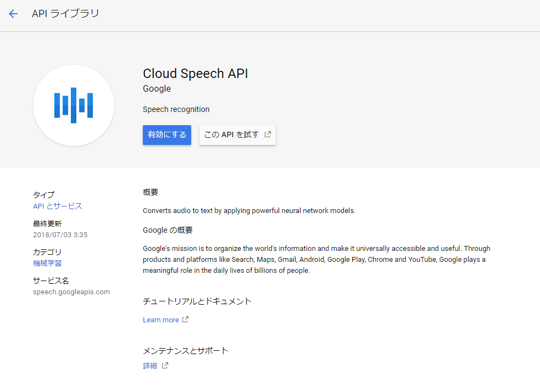Click the Google publisher name under title

157,89
